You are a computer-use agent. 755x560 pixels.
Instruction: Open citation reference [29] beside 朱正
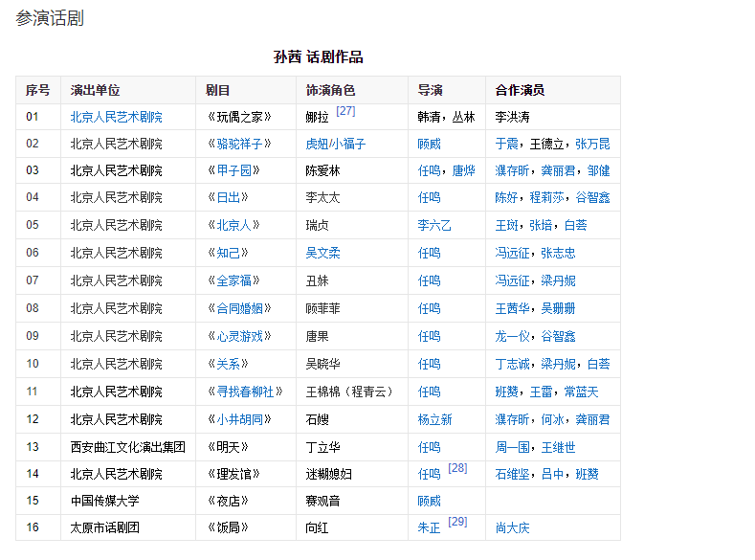click(457, 522)
